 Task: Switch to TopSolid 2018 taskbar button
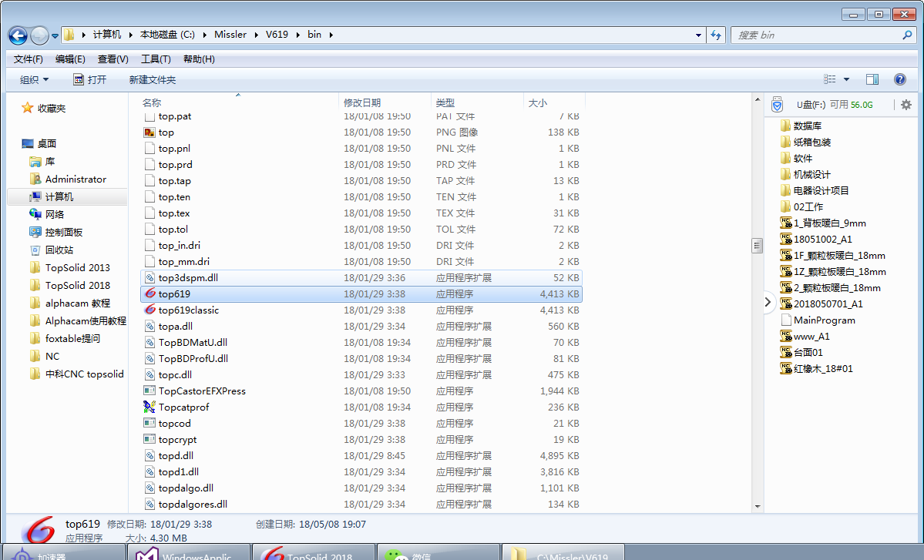tap(314, 553)
